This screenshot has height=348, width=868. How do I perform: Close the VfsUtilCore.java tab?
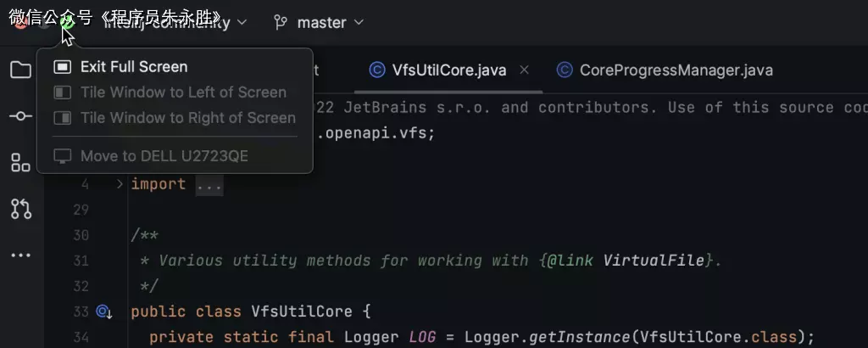(x=524, y=70)
